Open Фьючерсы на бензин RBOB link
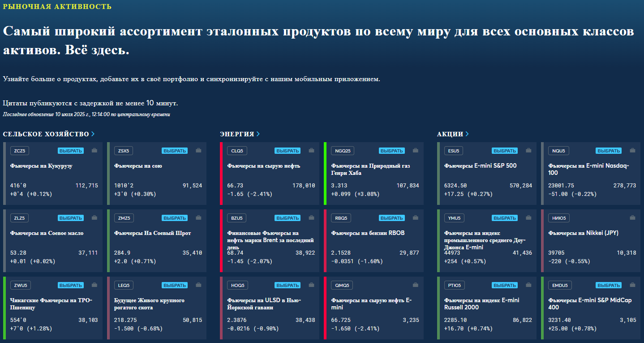The width and height of the screenshot is (644, 343). coord(368,233)
